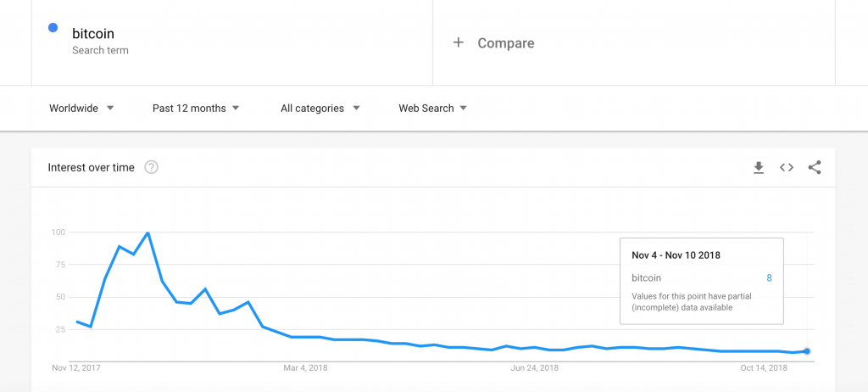Select the Nov 4 - Nov 10 data point
The image size is (868, 392).
tap(807, 351)
